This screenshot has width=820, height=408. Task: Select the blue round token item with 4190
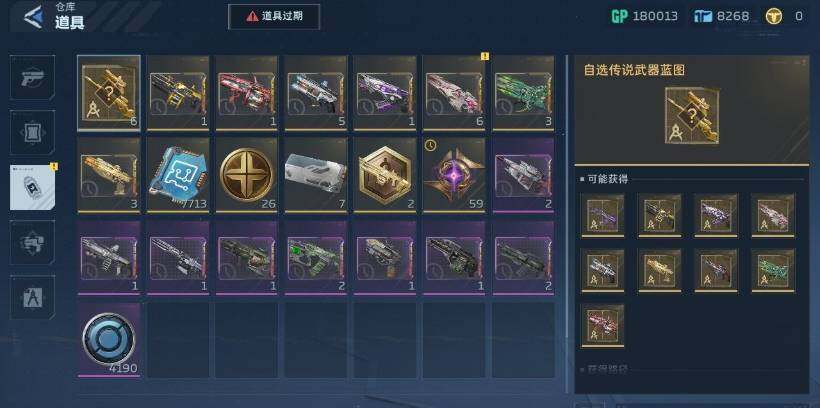[x=109, y=340]
